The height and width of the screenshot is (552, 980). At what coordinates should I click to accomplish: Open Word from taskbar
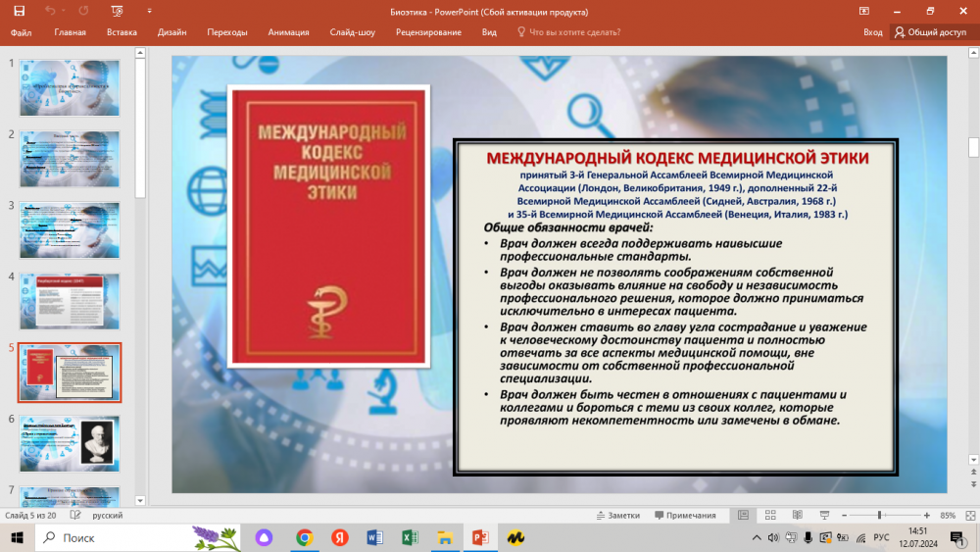(374, 537)
